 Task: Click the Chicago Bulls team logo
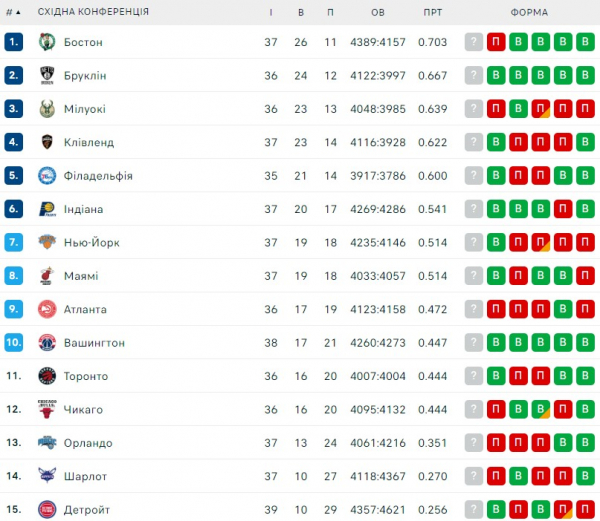click(46, 410)
